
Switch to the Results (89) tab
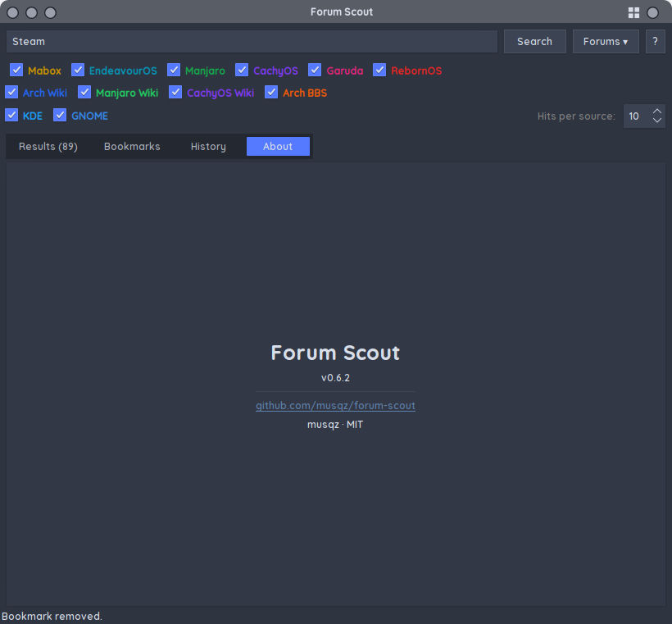[x=48, y=147]
